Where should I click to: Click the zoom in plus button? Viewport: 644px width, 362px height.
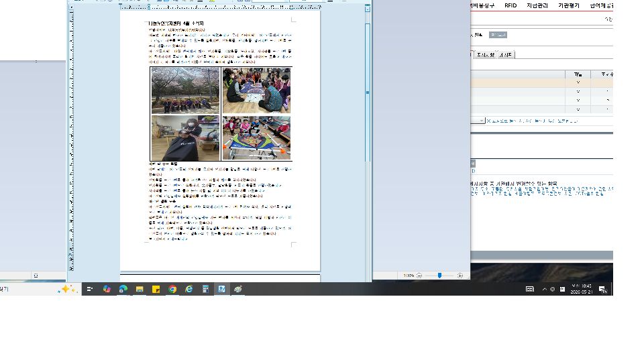tap(460, 276)
